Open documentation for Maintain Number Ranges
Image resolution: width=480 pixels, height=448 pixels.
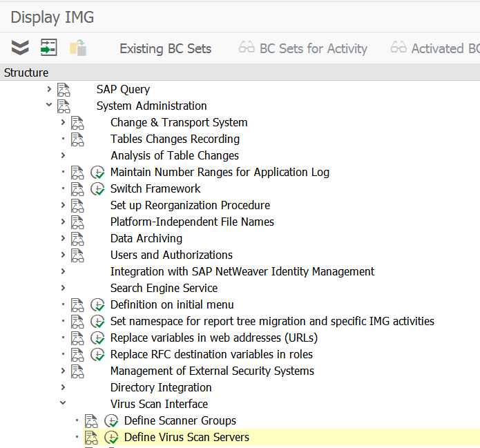tap(77, 173)
